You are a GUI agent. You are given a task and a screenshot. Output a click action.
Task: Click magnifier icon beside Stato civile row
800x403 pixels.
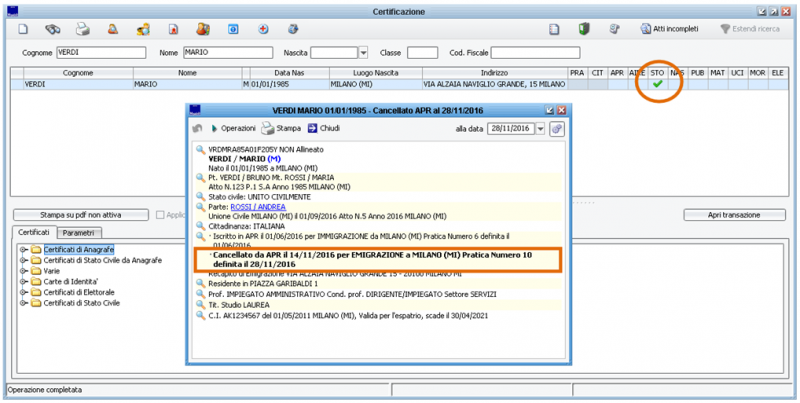[200, 198]
